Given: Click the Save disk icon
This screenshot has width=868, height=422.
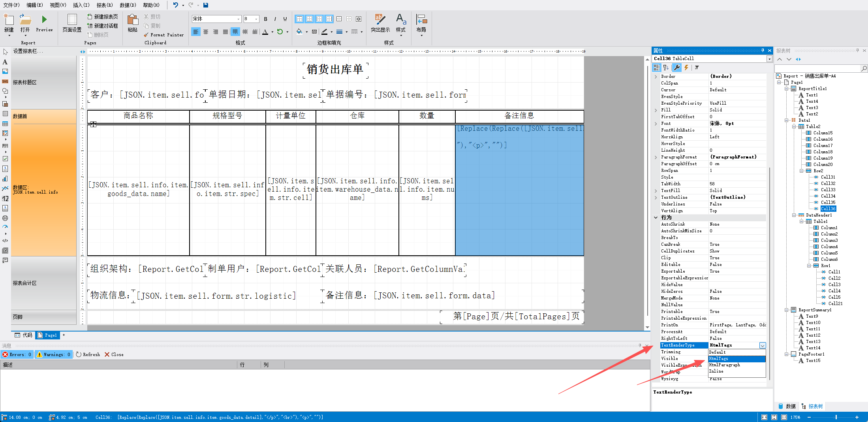Looking at the screenshot, I should tap(206, 5).
